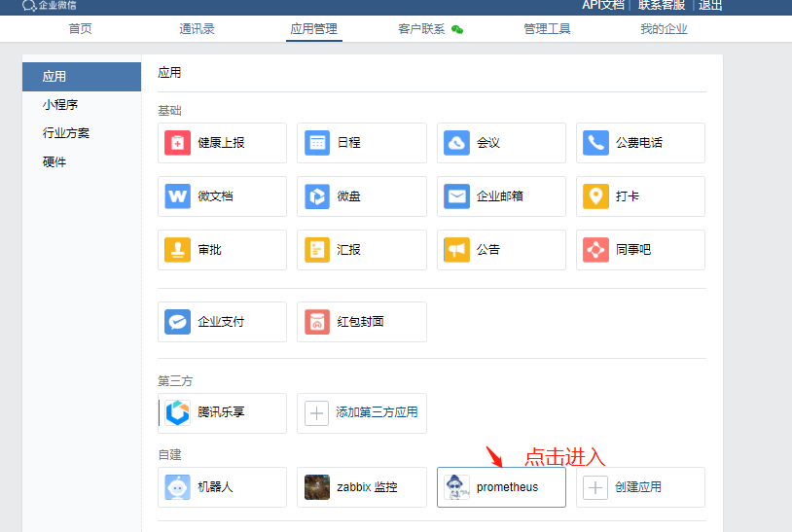The height and width of the screenshot is (532, 792).
Task: Click 退出 to log out
Action: click(x=710, y=5)
